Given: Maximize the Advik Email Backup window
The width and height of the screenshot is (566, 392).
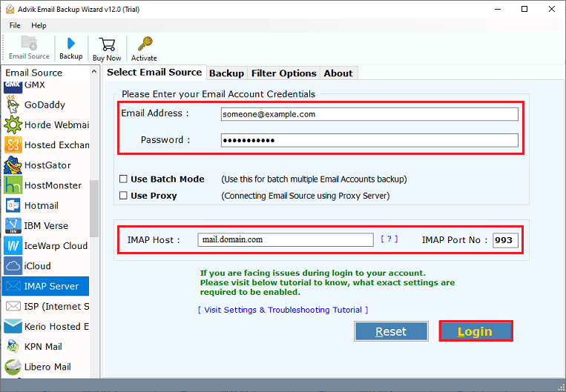Looking at the screenshot, I should [x=524, y=9].
